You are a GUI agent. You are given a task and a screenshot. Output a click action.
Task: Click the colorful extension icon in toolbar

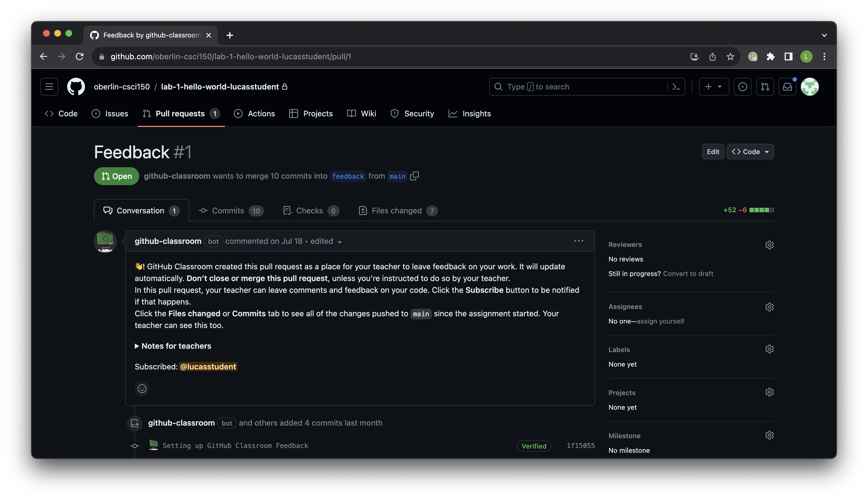[x=753, y=56]
